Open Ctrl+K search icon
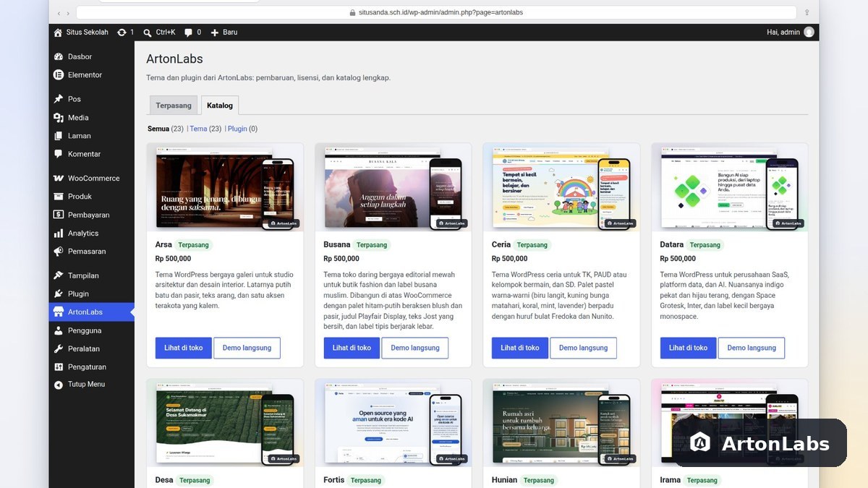 point(148,33)
